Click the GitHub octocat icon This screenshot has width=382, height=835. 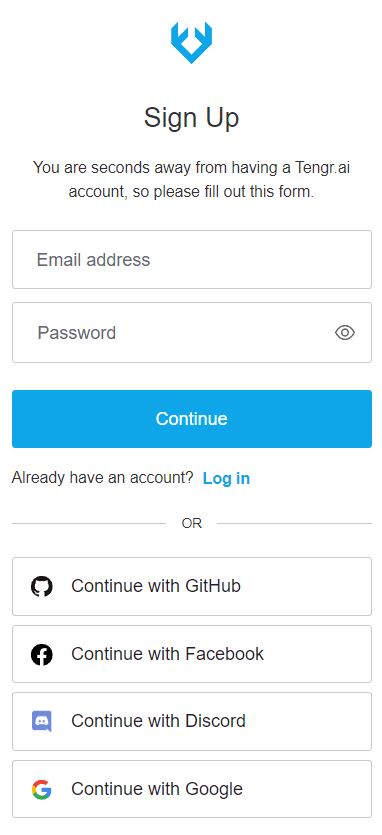(x=42, y=586)
